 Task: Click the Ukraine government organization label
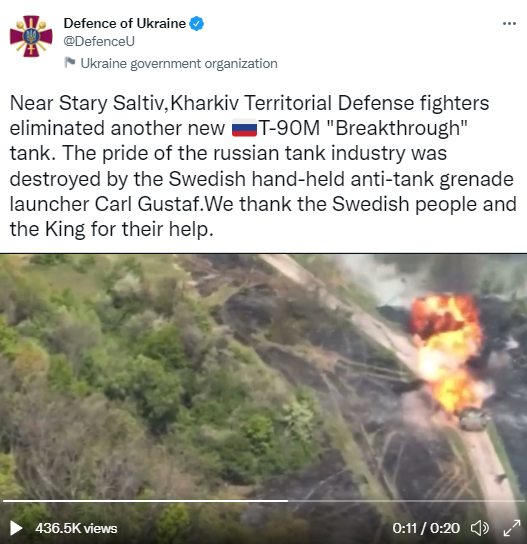coord(179,63)
